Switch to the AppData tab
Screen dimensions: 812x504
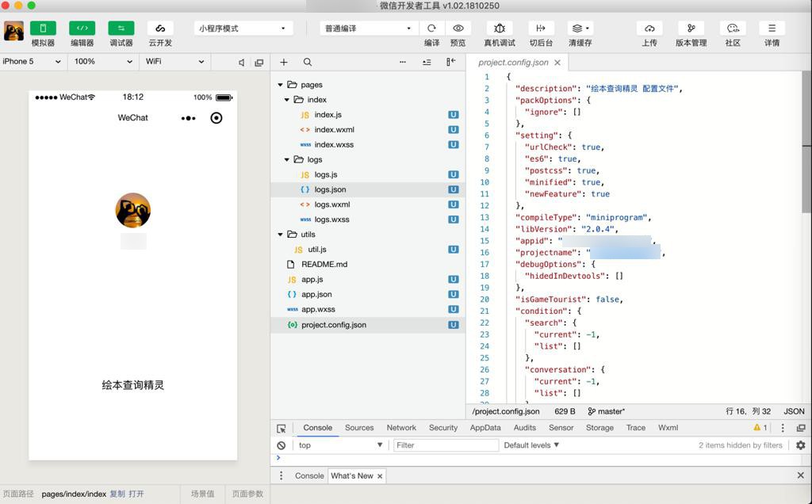click(x=485, y=428)
